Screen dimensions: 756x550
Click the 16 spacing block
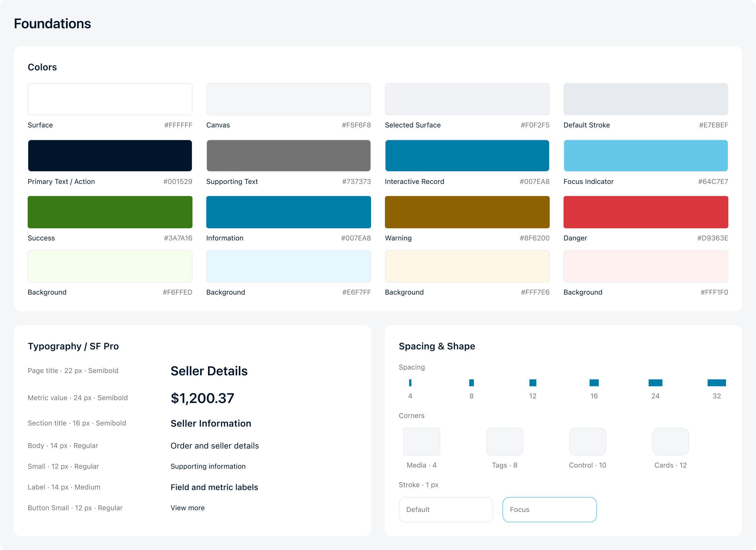(594, 383)
